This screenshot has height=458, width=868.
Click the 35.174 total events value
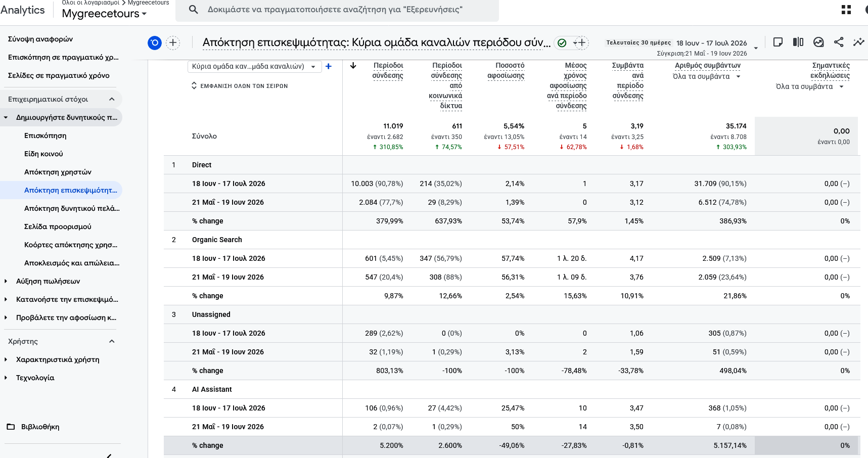[x=736, y=126]
